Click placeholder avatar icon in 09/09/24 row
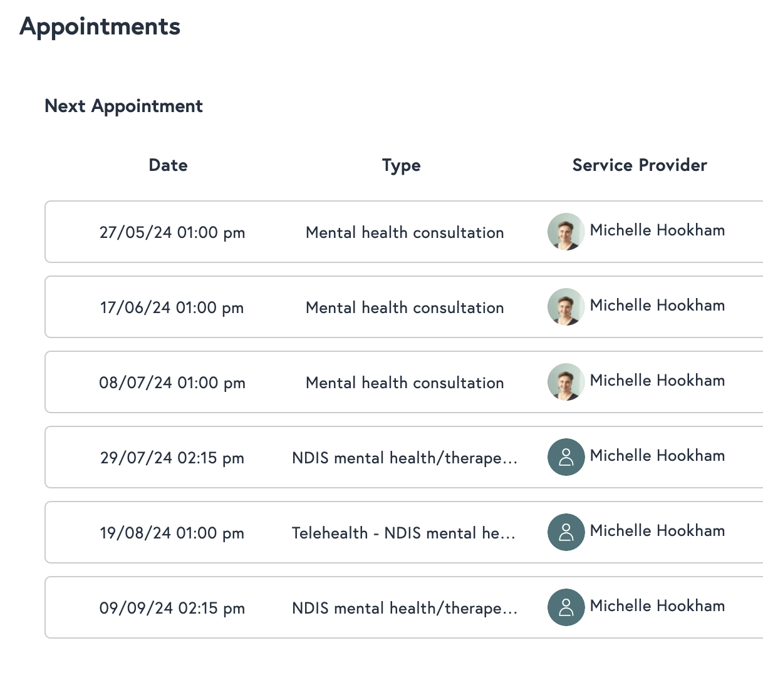 [566, 607]
